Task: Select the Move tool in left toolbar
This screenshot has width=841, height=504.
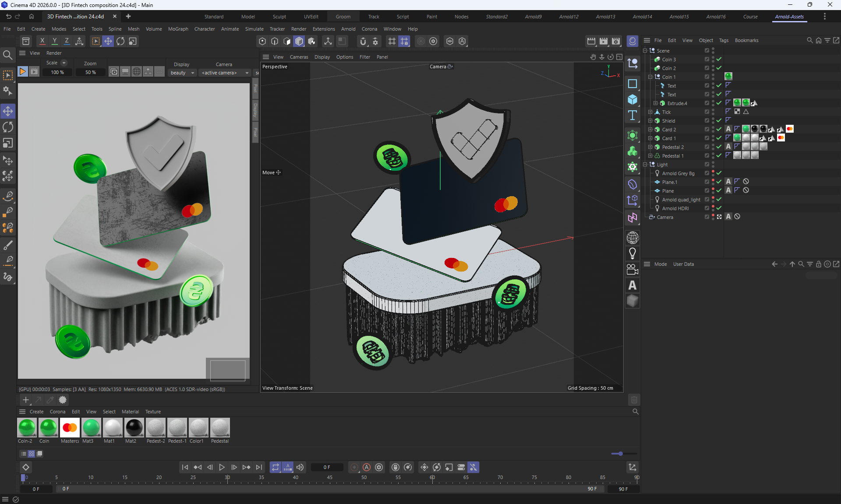Action: coord(8,111)
